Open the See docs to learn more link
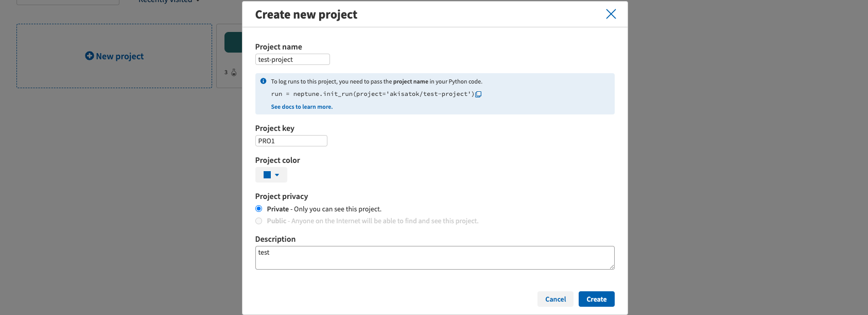The height and width of the screenshot is (315, 868). 302,107
